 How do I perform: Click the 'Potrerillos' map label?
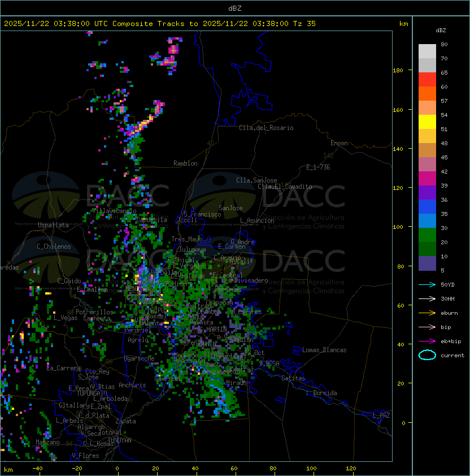tap(94, 312)
